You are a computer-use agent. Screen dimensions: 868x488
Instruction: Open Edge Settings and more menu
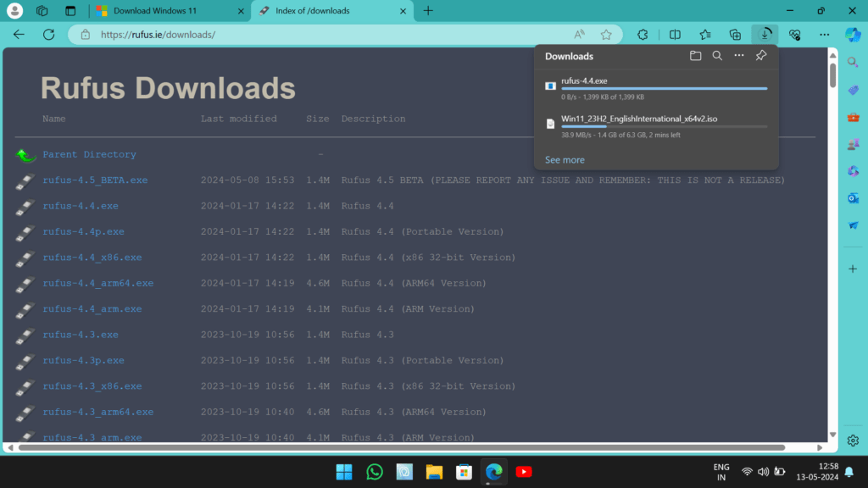(824, 34)
